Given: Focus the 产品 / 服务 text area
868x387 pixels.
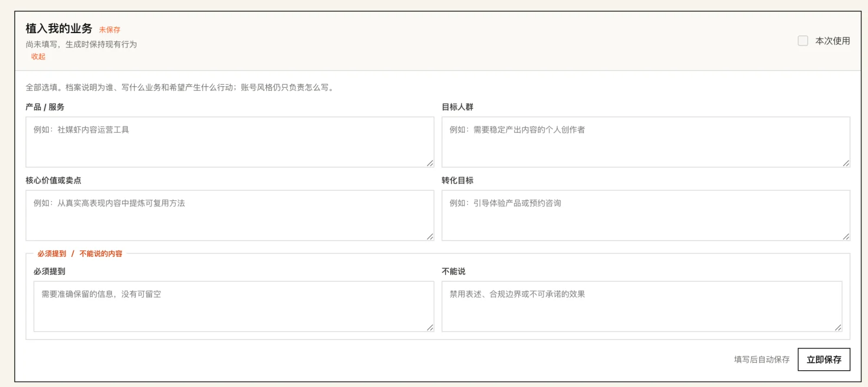Looking at the screenshot, I should pos(229,142).
